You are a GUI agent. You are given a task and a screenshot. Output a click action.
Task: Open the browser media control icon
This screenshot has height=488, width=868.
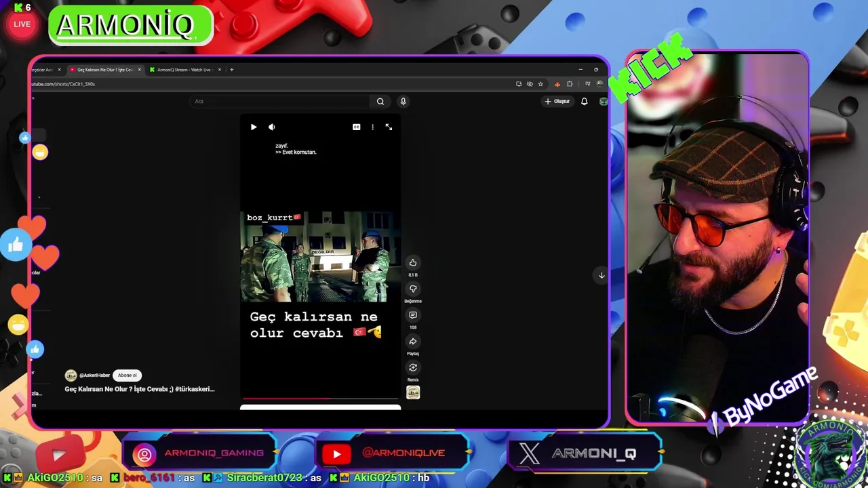(587, 84)
